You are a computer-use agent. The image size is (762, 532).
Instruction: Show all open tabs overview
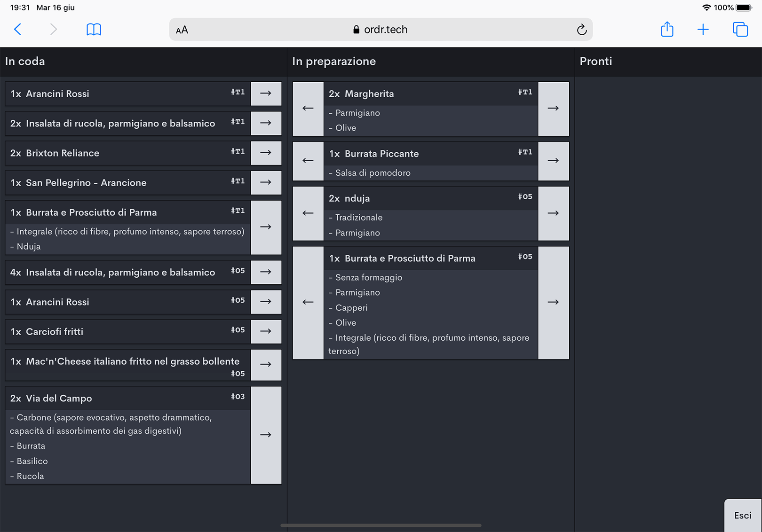tap(740, 30)
